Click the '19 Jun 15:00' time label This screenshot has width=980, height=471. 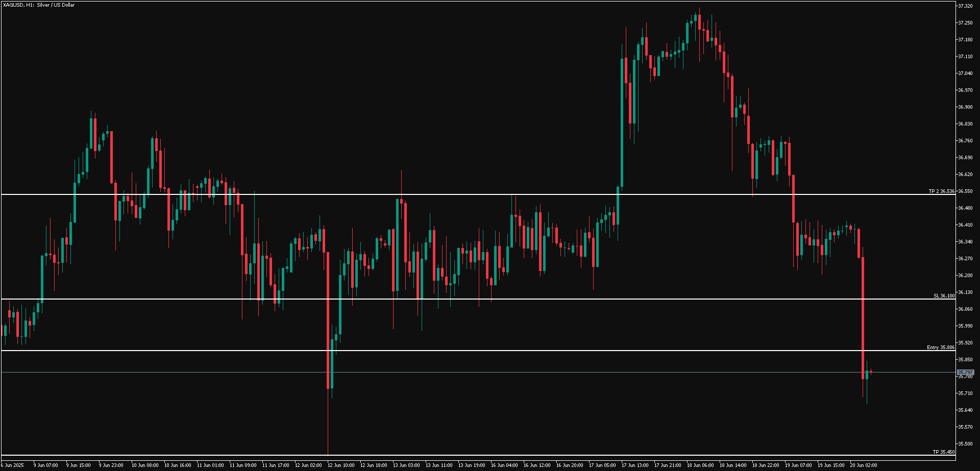pyautogui.click(x=831, y=465)
